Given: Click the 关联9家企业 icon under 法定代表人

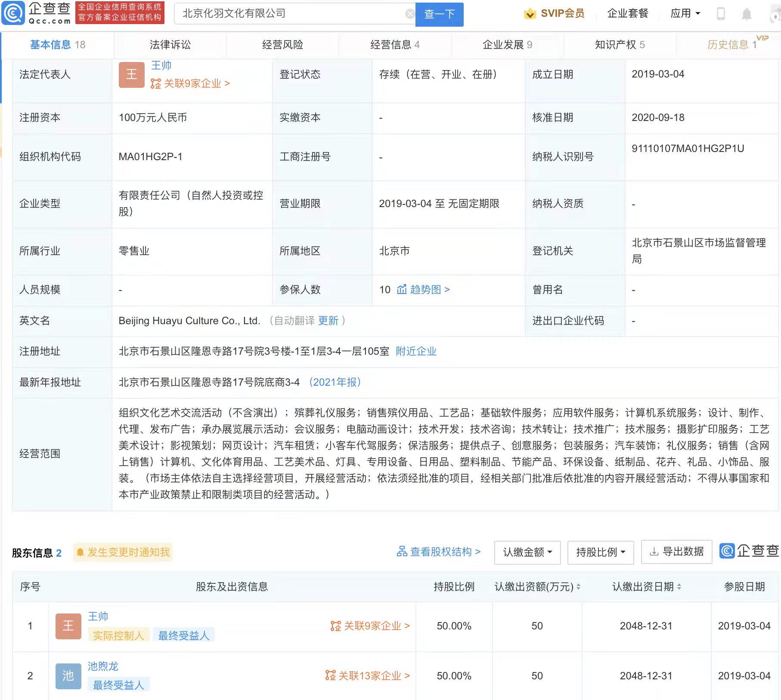Looking at the screenshot, I should [155, 84].
